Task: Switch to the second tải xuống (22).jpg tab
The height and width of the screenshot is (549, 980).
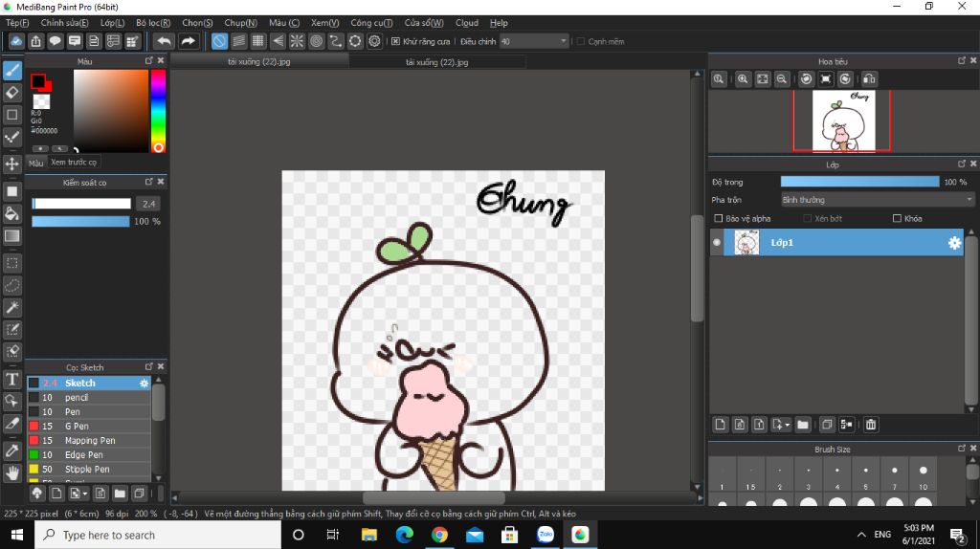Action: (436, 62)
